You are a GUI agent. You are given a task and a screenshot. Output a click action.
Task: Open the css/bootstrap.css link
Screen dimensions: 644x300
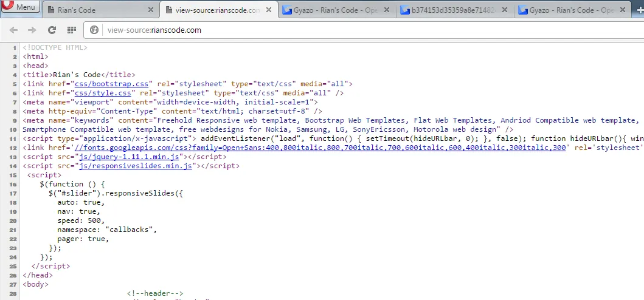click(x=111, y=84)
